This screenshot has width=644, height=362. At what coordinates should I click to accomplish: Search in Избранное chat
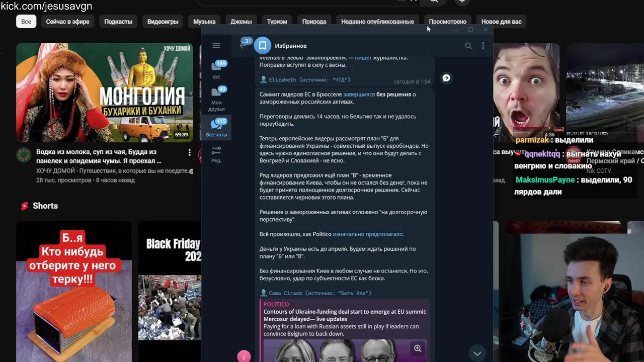(x=468, y=46)
